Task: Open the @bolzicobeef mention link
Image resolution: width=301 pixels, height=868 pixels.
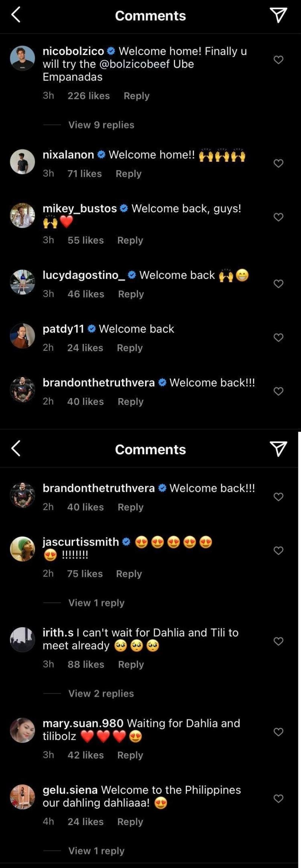Action: 135,64
